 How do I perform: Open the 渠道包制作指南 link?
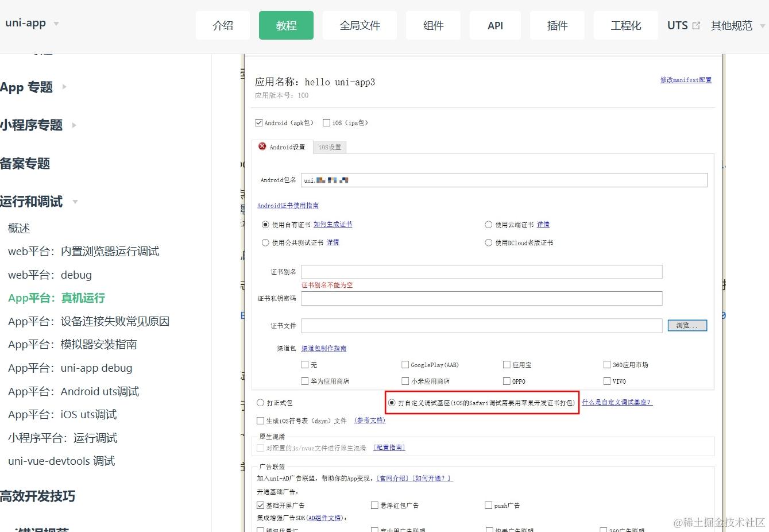click(324, 348)
